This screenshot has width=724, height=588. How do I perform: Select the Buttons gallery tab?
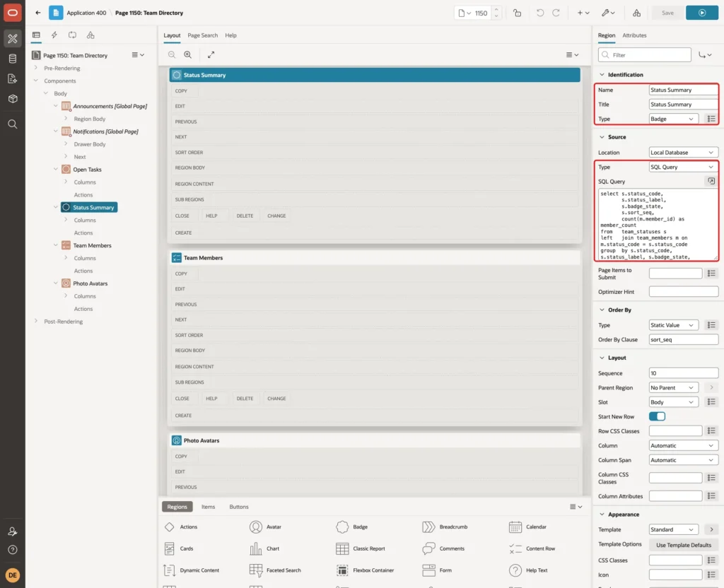tap(239, 507)
